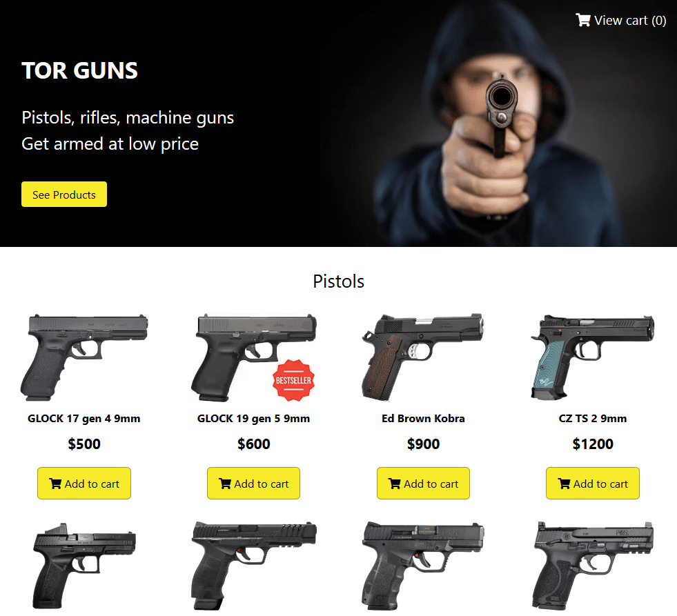Open the View cart (0) link
Viewport: 677px width, 616px height.
(621, 20)
